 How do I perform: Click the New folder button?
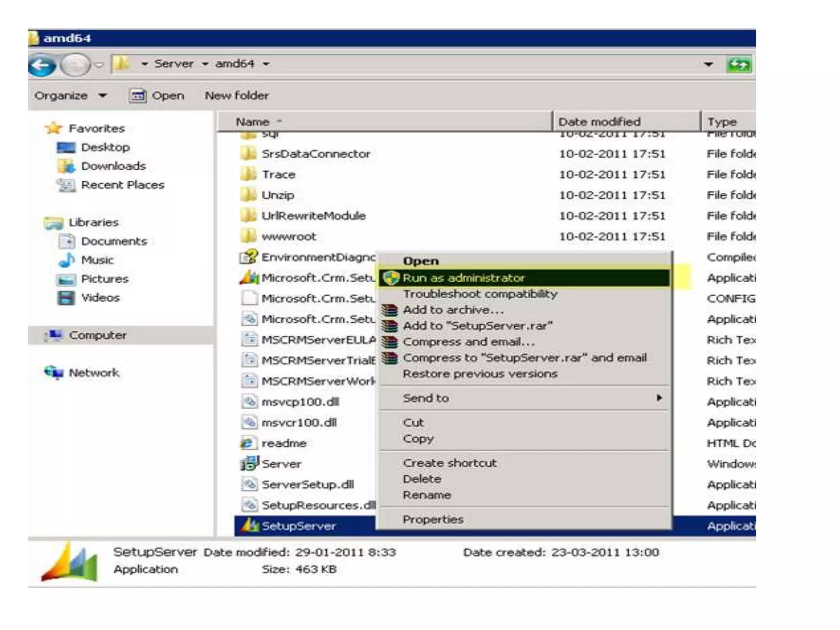coord(237,96)
